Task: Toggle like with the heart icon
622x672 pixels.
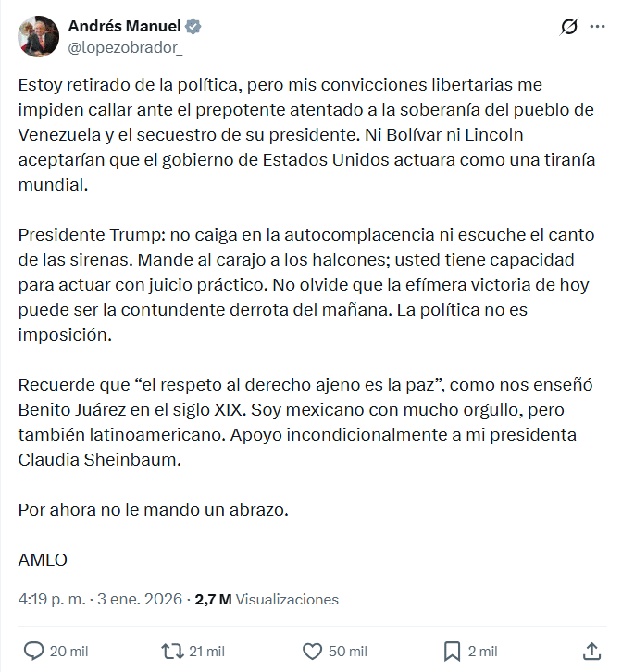Action: (313, 651)
